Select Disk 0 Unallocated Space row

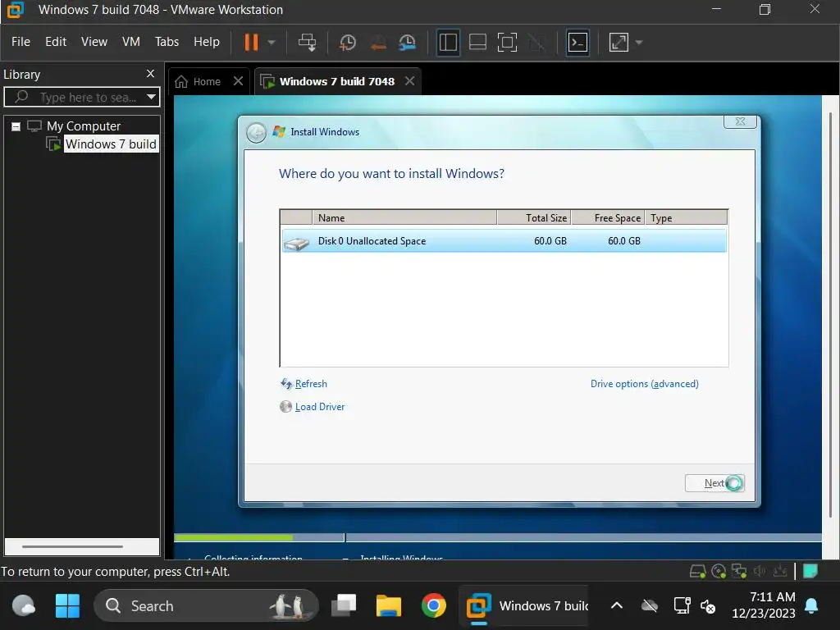(504, 241)
